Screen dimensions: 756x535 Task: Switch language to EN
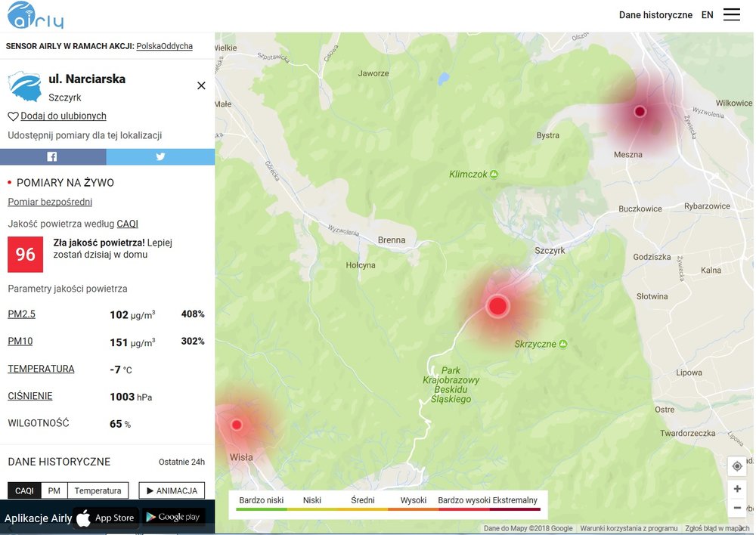tap(708, 15)
